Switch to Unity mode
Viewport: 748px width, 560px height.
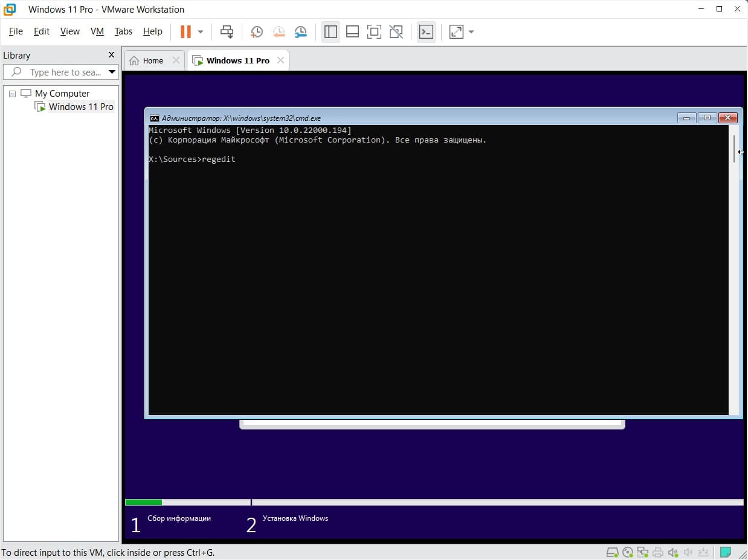click(x=396, y=31)
